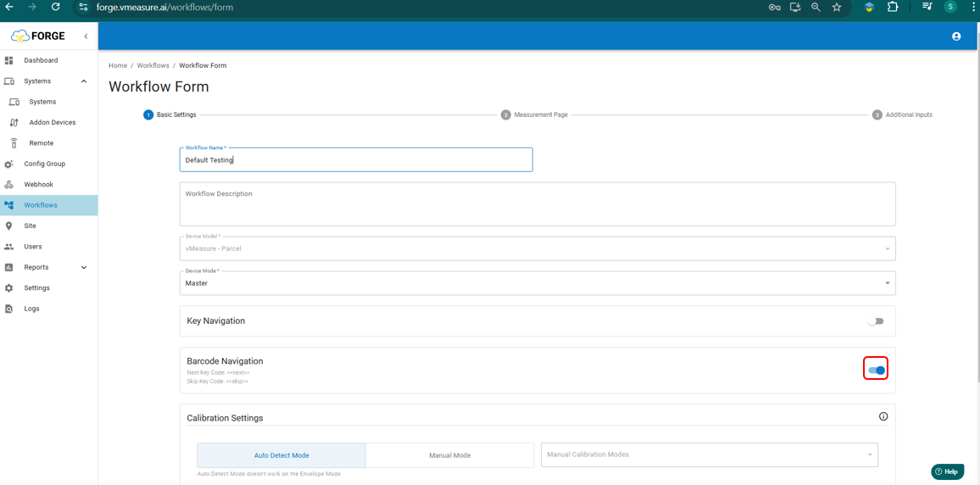This screenshot has height=485, width=980.
Task: Go to step 1 Basic Settings
Action: tap(170, 115)
